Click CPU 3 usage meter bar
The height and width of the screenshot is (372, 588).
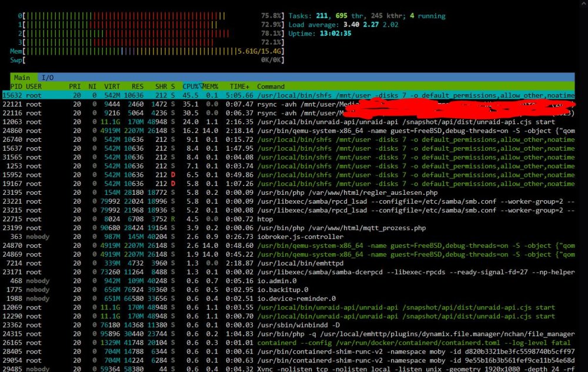click(151, 42)
